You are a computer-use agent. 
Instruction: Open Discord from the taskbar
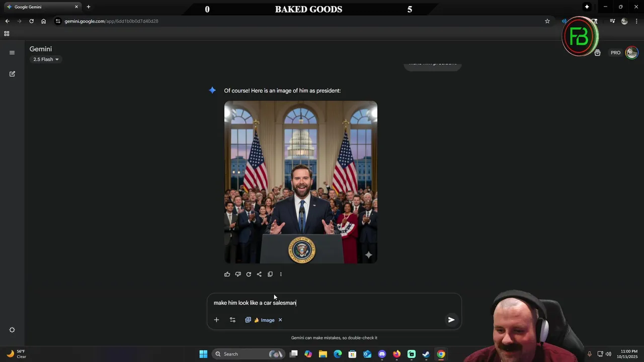(382, 354)
